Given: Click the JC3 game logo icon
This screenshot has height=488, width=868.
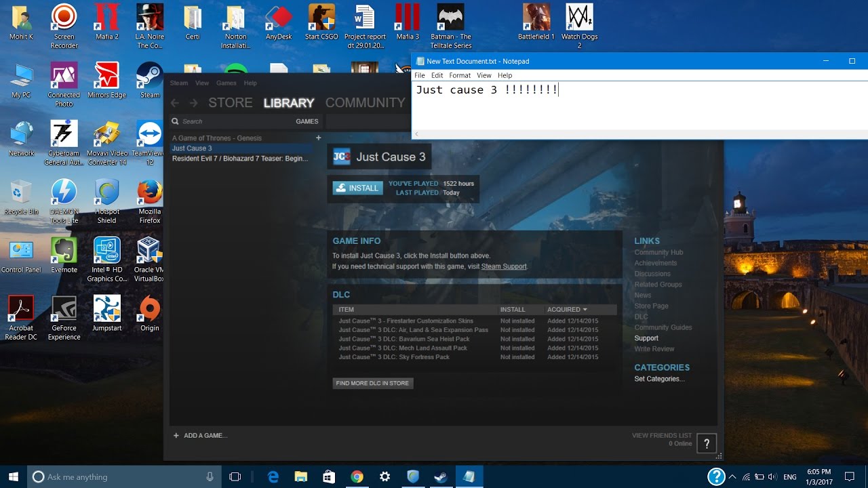Looking at the screenshot, I should [341, 157].
